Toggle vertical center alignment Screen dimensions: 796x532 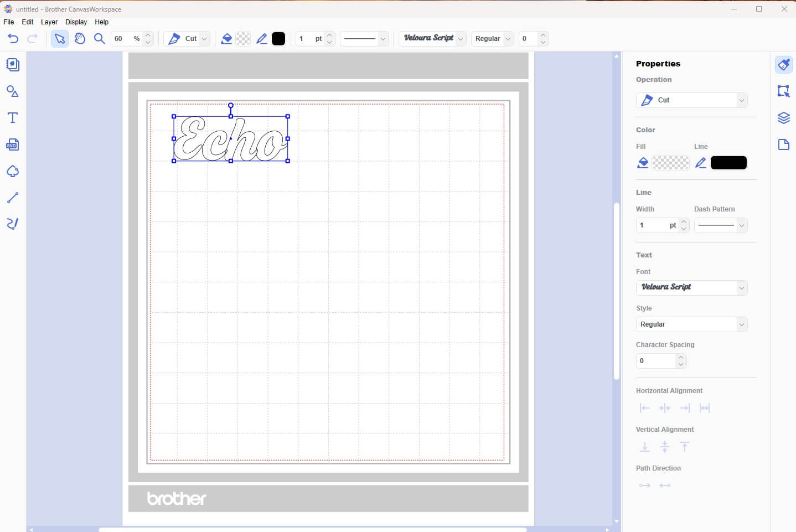click(665, 447)
